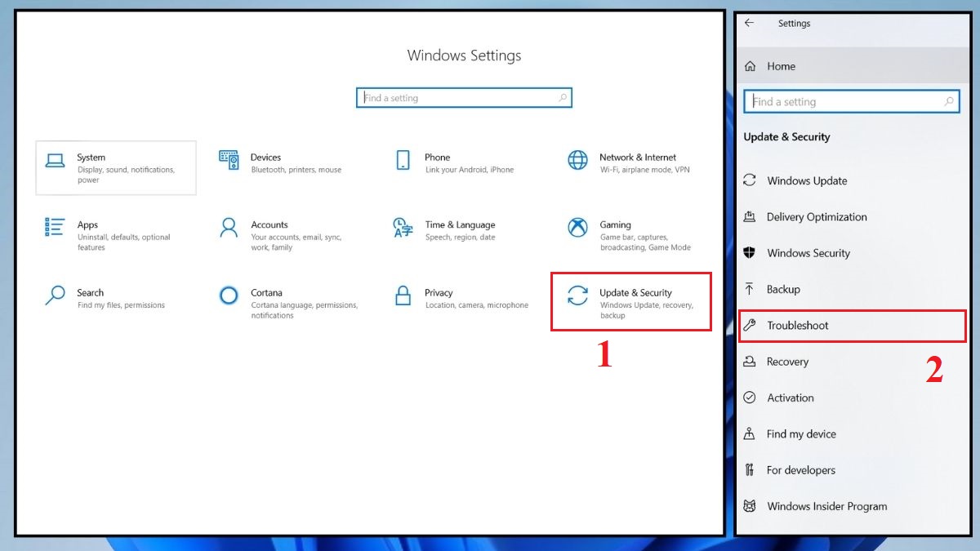Click the magnifier in the sidebar search box
The image size is (980, 551).
coord(949,102)
